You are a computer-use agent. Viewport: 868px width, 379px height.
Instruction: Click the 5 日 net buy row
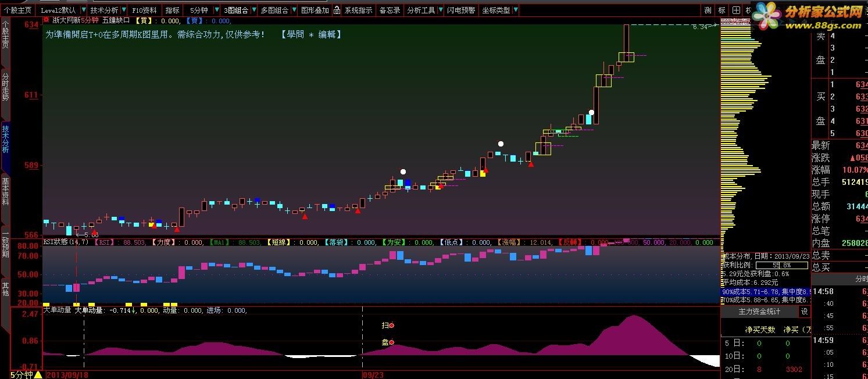[766, 343]
